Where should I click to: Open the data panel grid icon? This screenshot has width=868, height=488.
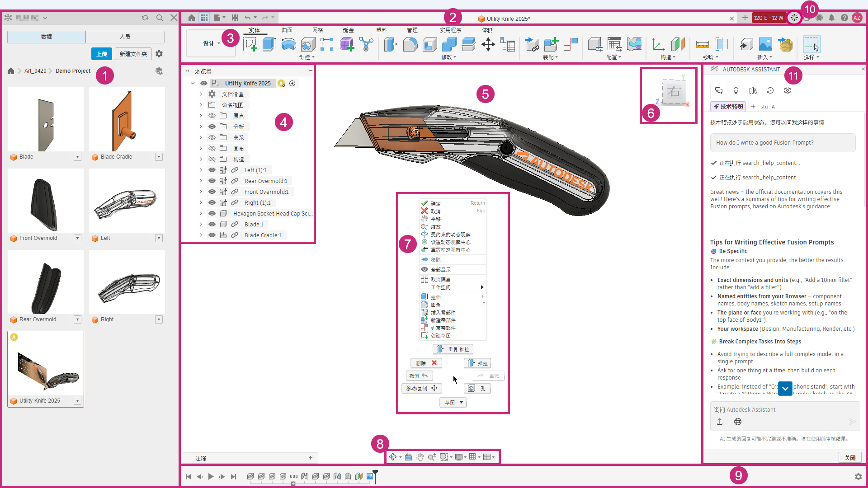[204, 18]
